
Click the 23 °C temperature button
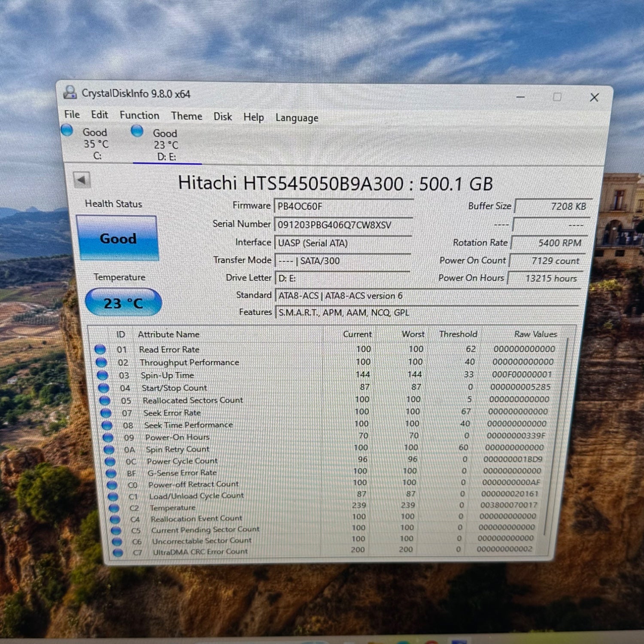123,302
